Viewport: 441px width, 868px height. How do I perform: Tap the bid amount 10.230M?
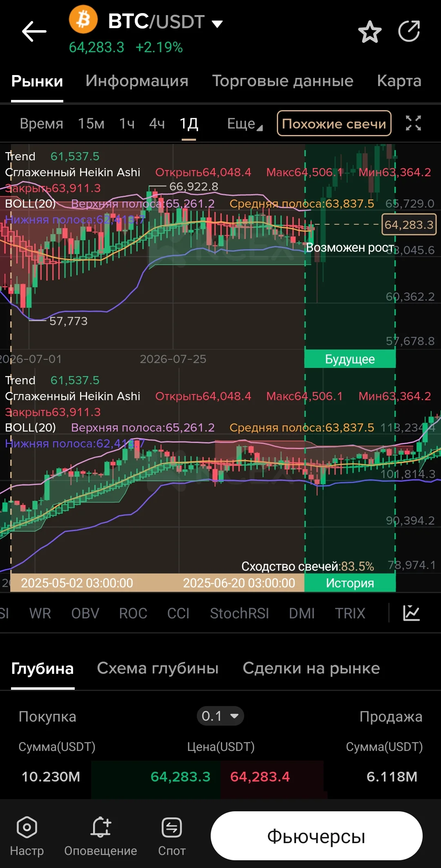tap(51, 777)
